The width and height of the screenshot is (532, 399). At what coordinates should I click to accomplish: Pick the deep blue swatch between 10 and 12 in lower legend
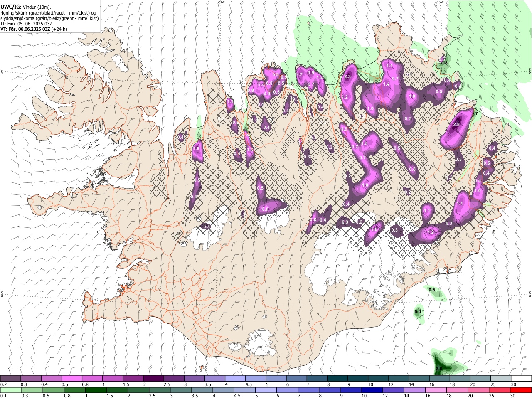[x=372, y=390]
